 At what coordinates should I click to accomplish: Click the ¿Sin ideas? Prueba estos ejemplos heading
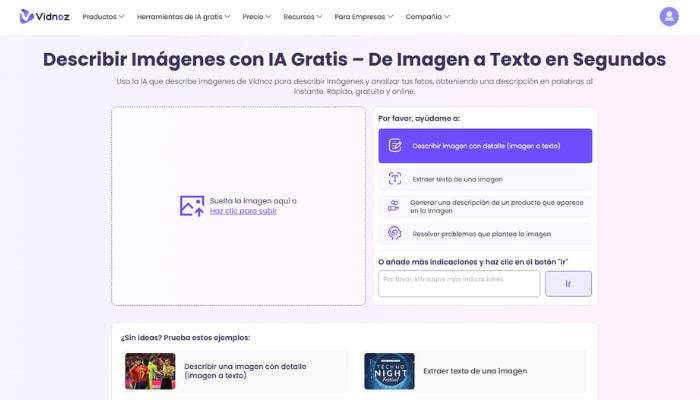(x=185, y=338)
